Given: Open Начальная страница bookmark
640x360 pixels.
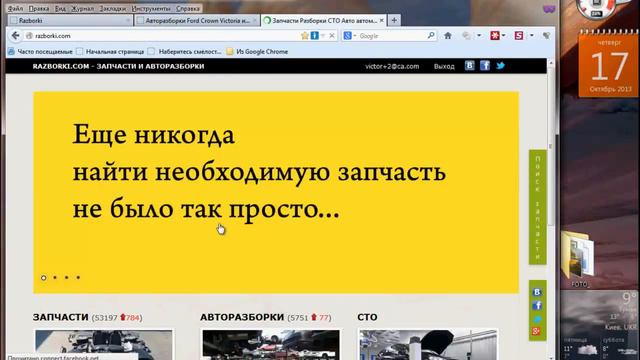Looking at the screenshot, I should (110, 51).
